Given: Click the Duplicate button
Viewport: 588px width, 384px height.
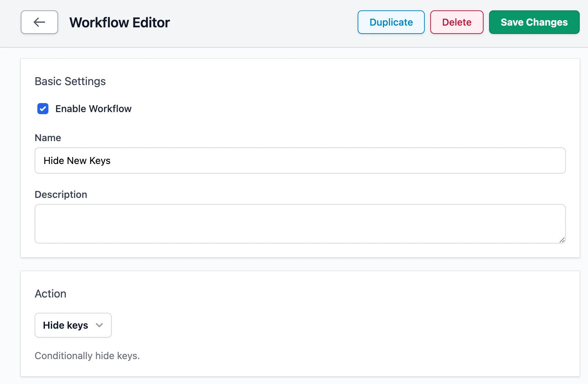Looking at the screenshot, I should coord(391,22).
